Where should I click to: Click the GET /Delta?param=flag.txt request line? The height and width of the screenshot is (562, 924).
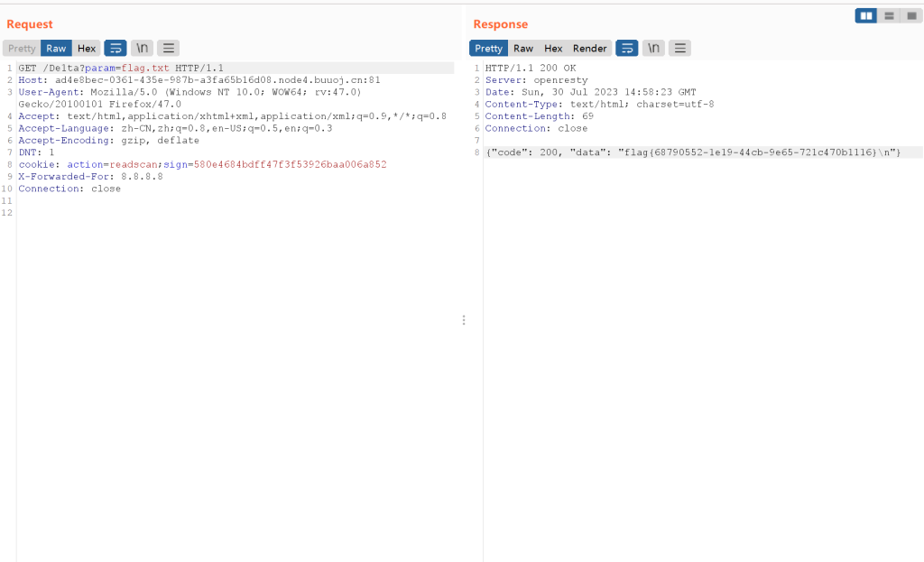120,68
